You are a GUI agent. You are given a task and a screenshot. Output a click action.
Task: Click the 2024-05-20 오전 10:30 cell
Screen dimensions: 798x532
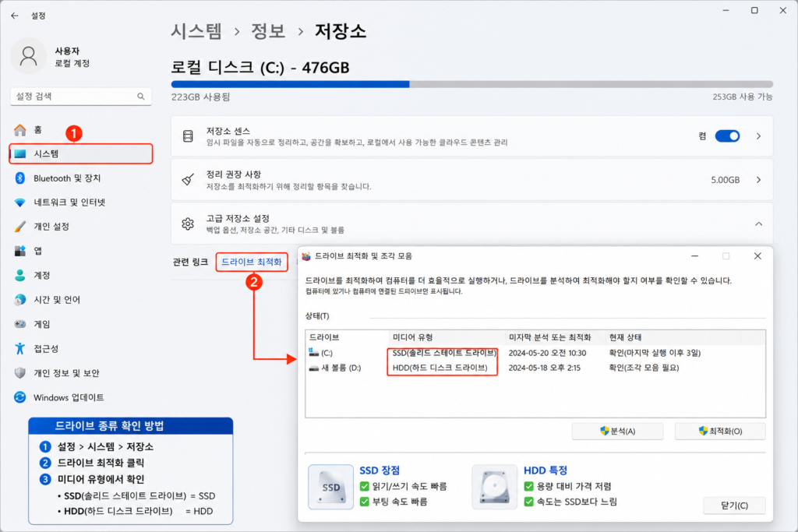(547, 353)
